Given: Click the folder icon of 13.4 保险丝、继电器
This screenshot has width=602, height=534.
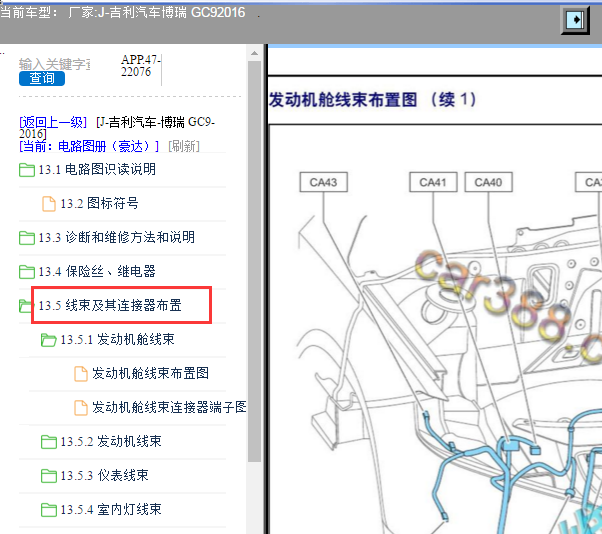Looking at the screenshot, I should click(26, 272).
